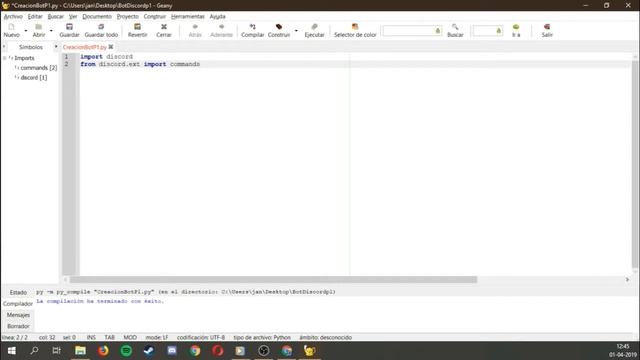640x360 pixels.
Task: Click 'mode: LF' in status bar
Action: [157, 338]
